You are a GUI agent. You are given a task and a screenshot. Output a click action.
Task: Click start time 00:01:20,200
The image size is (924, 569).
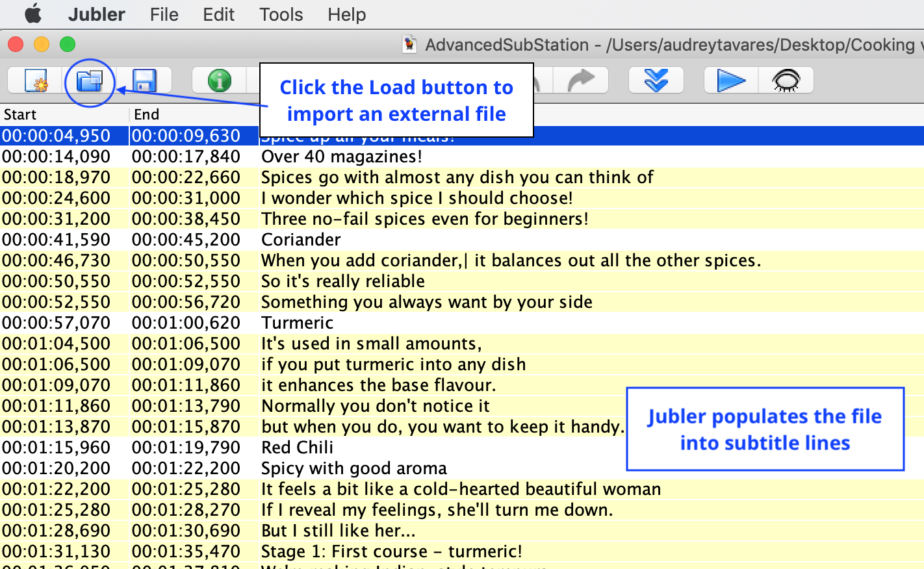[57, 468]
